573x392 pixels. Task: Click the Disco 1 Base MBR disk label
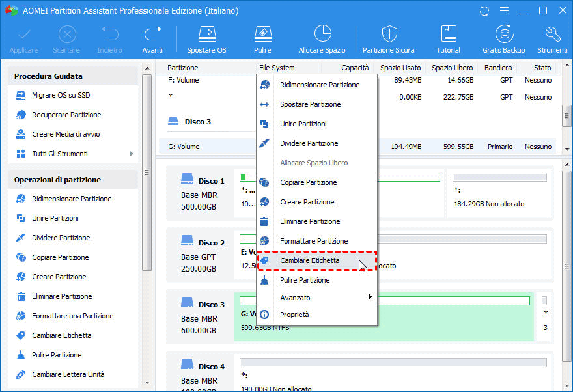(201, 193)
